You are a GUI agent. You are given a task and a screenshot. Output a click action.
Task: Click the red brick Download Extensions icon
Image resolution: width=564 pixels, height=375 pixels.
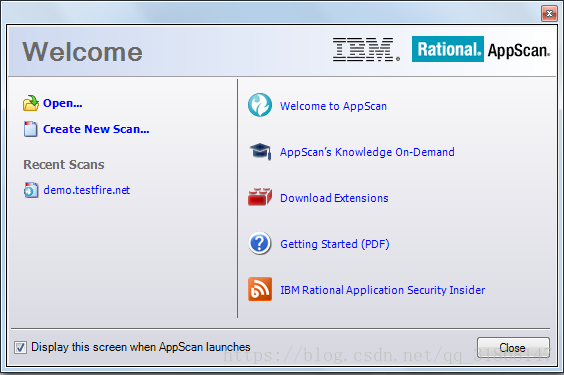pyautogui.click(x=260, y=197)
